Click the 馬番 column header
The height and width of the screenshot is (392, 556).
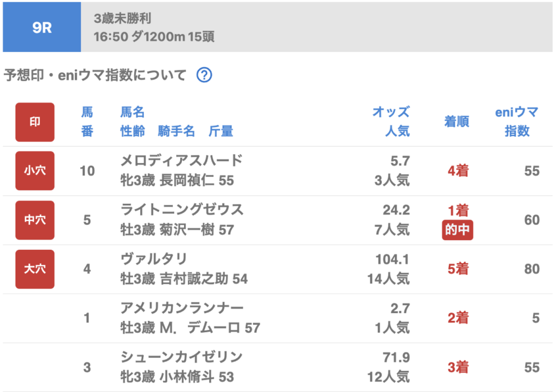87,122
